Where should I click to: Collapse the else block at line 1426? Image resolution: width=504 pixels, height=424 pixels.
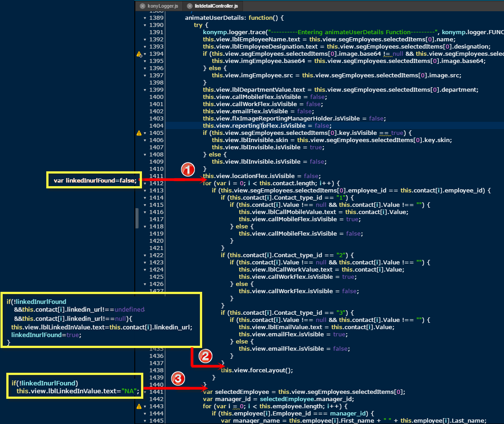pyautogui.click(x=145, y=284)
